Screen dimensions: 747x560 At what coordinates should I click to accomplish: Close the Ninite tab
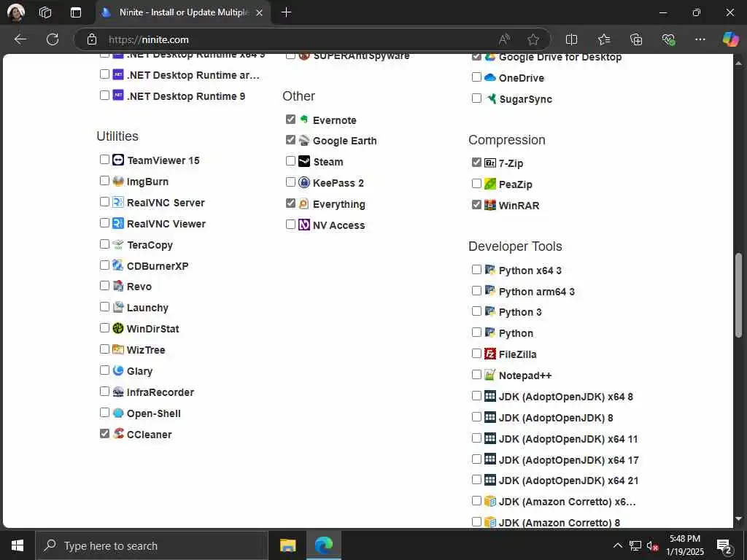point(259,13)
